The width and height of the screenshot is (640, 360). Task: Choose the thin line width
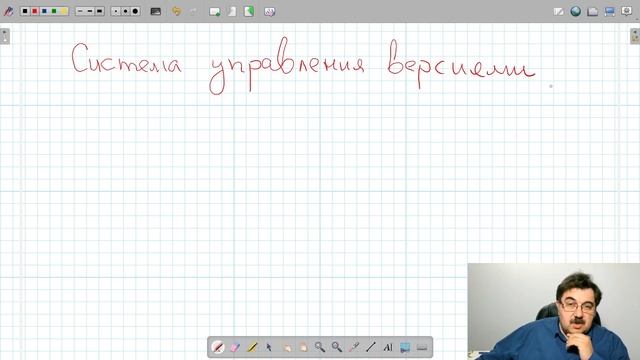(x=80, y=11)
